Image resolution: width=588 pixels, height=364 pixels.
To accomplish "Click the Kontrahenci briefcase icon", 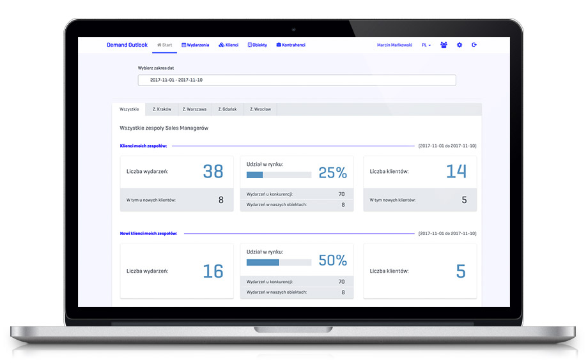I will tap(279, 45).
